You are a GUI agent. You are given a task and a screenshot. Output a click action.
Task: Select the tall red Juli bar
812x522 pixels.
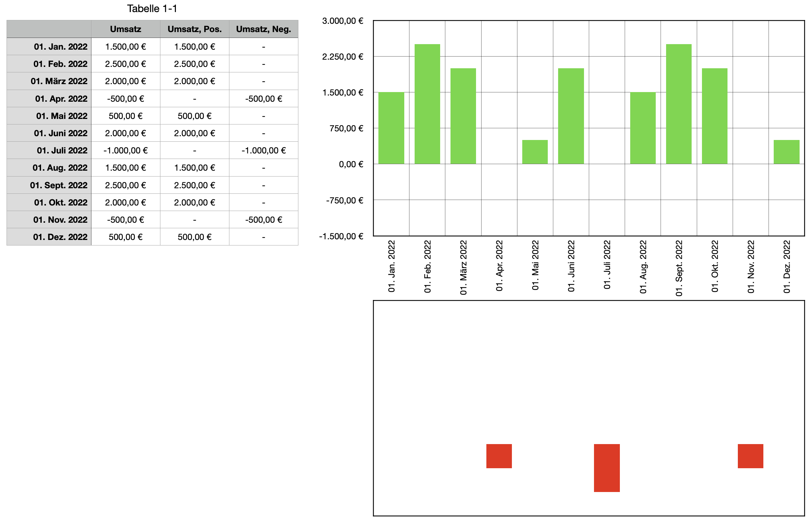(607, 468)
